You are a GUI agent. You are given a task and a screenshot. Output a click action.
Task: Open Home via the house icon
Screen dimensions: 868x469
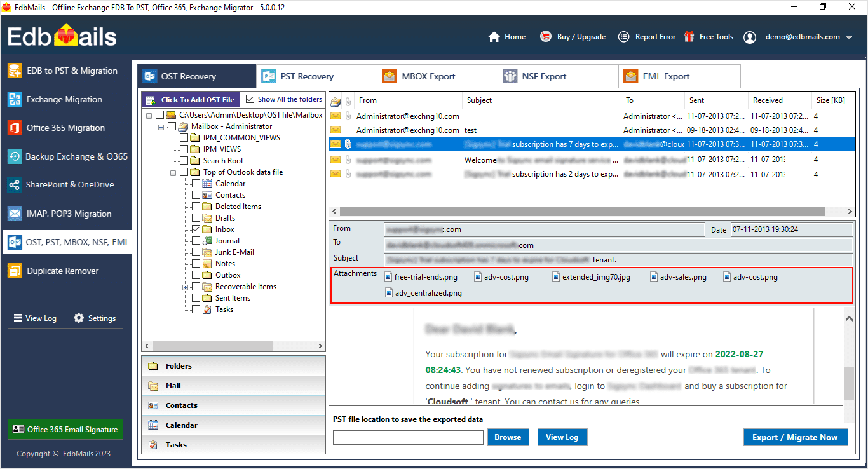[494, 37]
